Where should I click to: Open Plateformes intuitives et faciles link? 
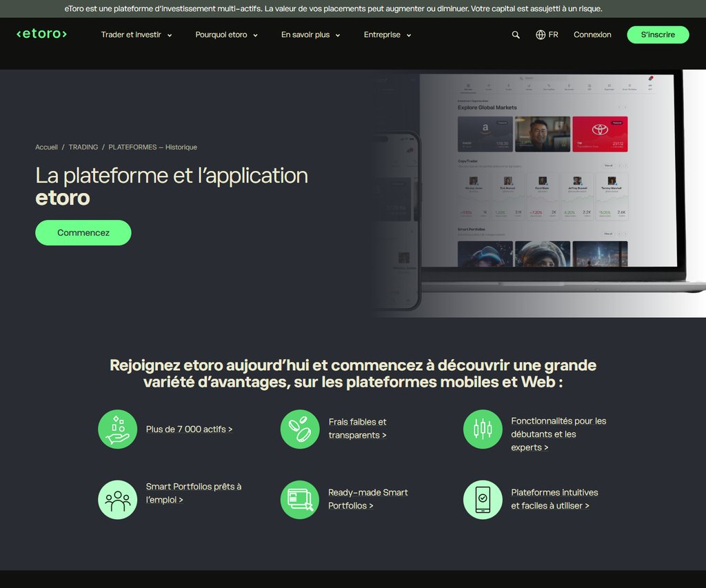coord(554,499)
